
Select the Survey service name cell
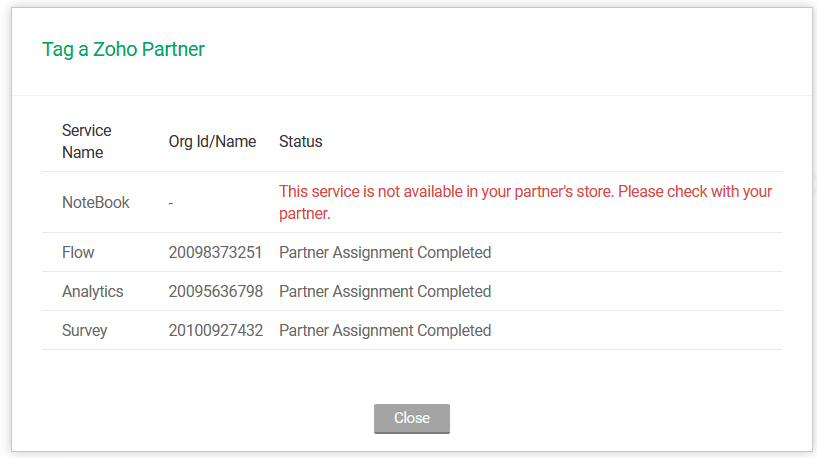tap(85, 330)
